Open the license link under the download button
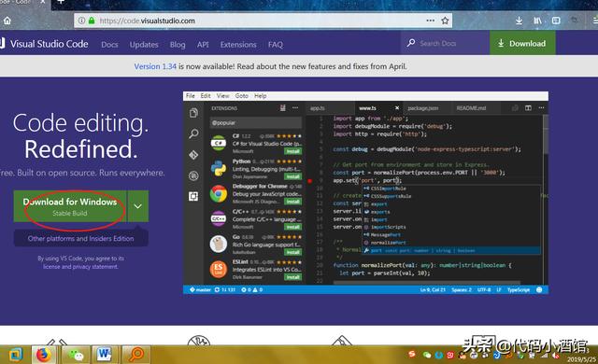The height and width of the screenshot is (364, 598). click(50, 267)
